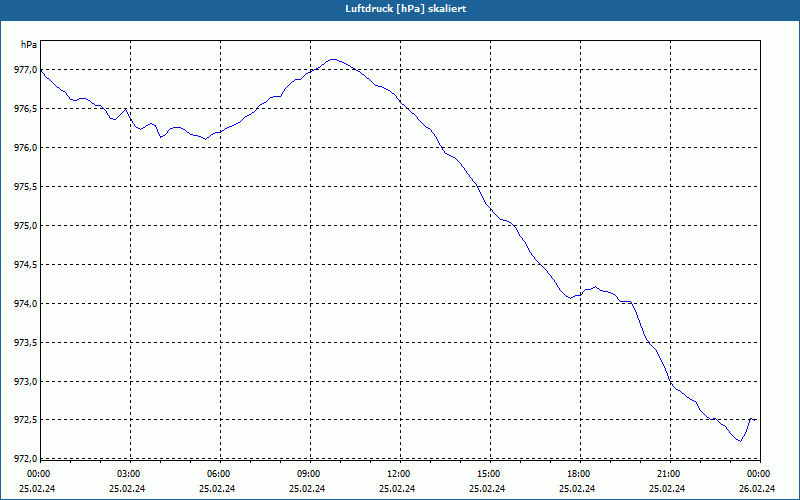Click the 15:00 time axis label

(x=490, y=473)
